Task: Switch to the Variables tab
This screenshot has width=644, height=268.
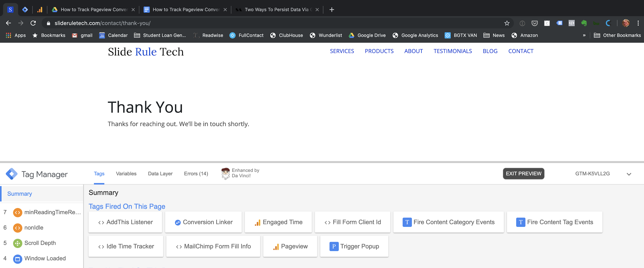Action: [x=126, y=174]
